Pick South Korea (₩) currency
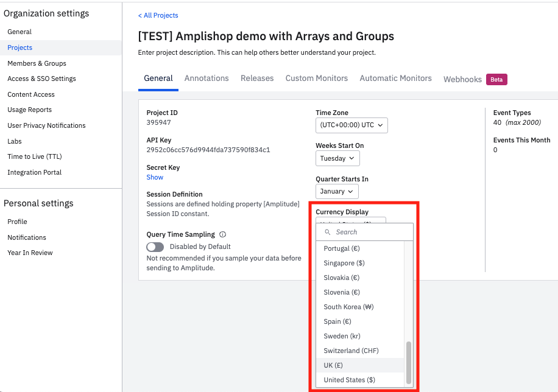Image resolution: width=558 pixels, height=392 pixels. click(360, 307)
